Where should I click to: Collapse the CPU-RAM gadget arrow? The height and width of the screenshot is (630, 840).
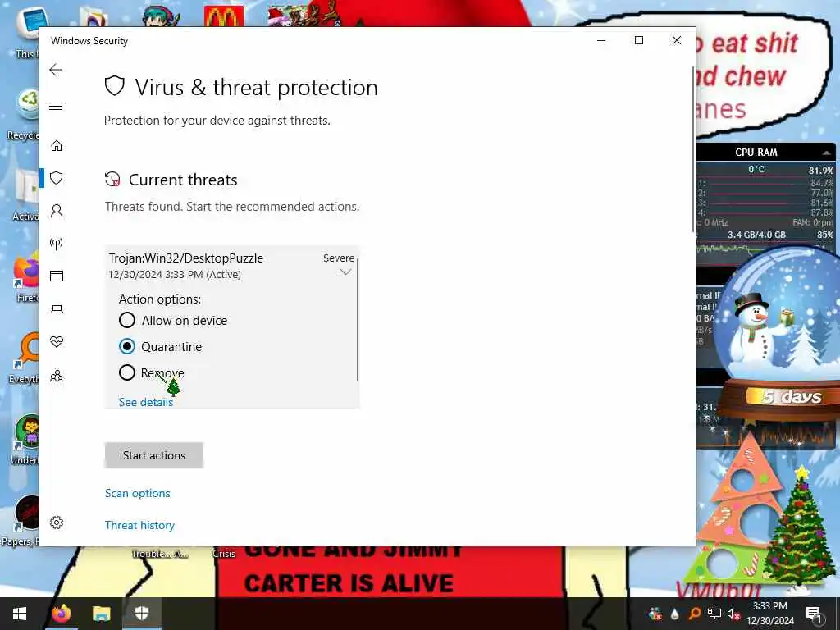(x=827, y=153)
